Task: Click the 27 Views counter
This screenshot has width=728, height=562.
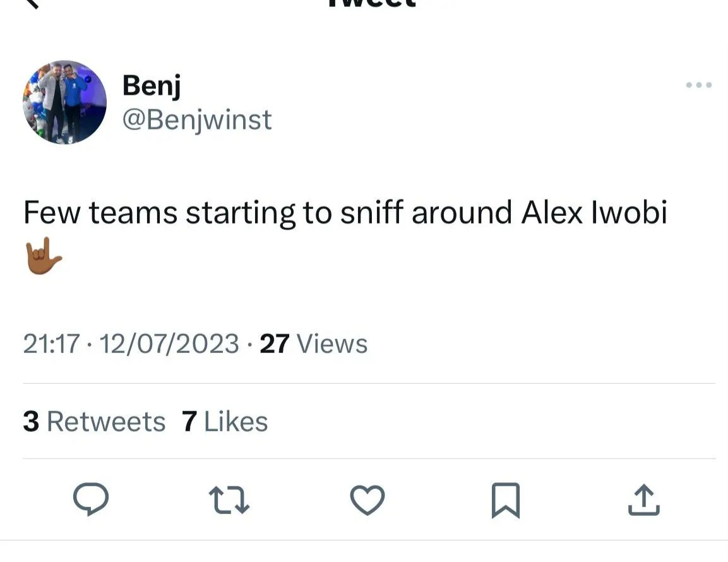Action: point(313,344)
